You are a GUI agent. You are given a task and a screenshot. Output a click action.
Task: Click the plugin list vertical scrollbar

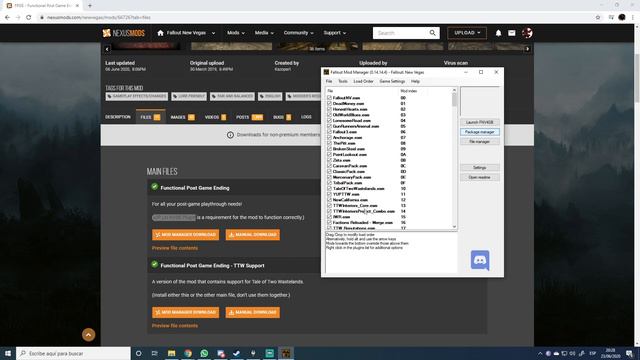(454, 159)
